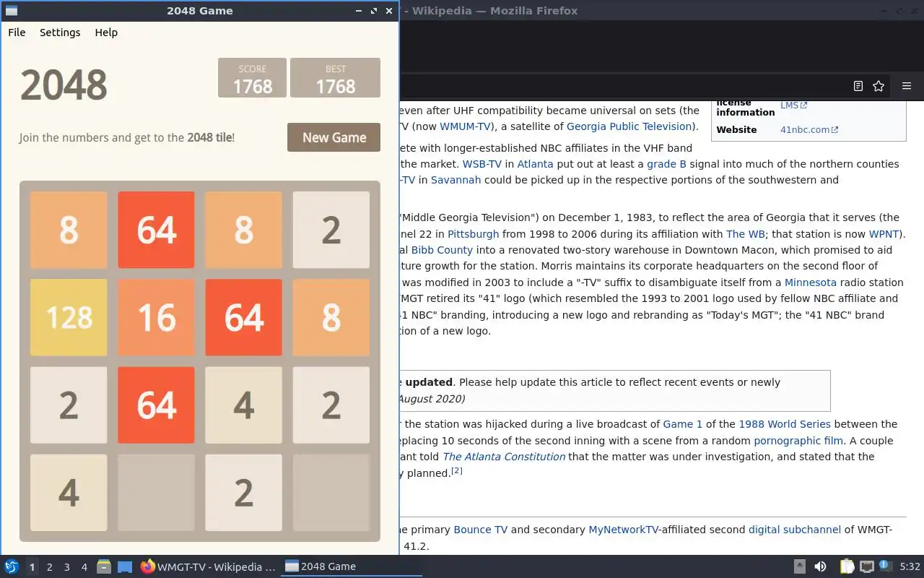Click the eject removable media tray icon
This screenshot has height=578, width=924.
point(800,566)
